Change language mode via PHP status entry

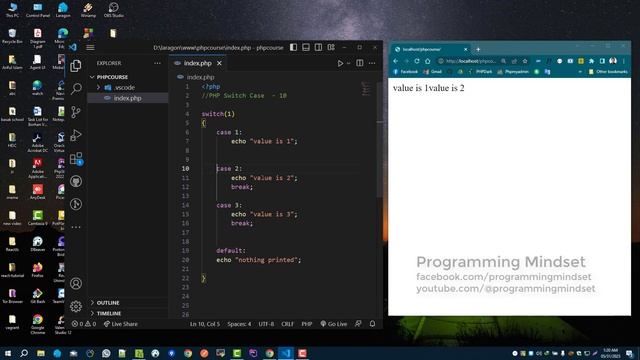click(307, 324)
